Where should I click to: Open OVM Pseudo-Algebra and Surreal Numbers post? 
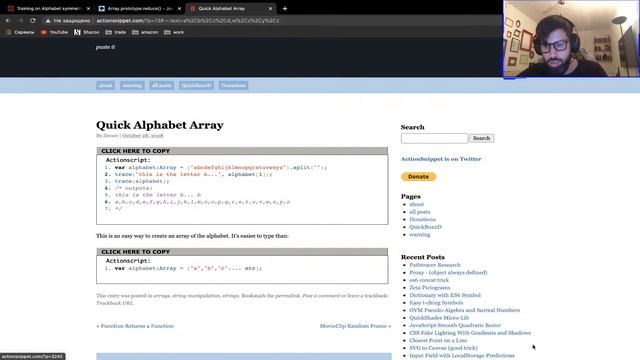(464, 310)
